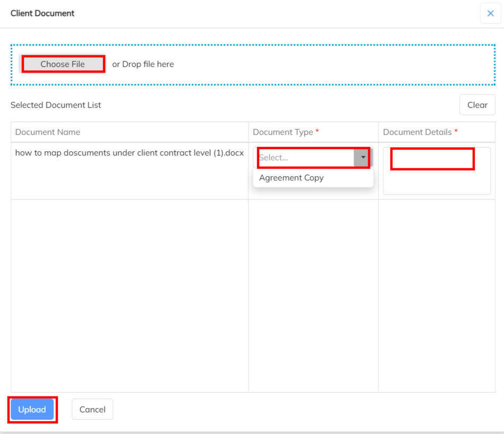Open the Document Type 'Select...' field
Screen dimensions: 504x434
point(305,158)
